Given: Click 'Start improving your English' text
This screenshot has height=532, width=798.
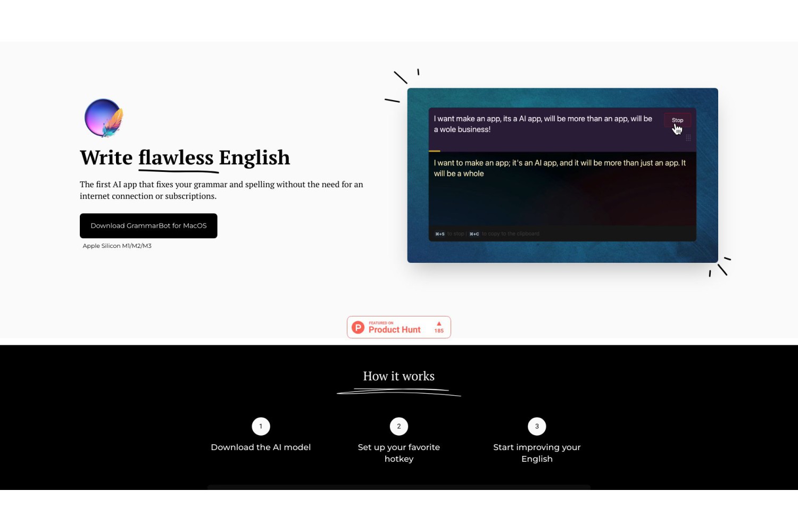Looking at the screenshot, I should tap(537, 453).
